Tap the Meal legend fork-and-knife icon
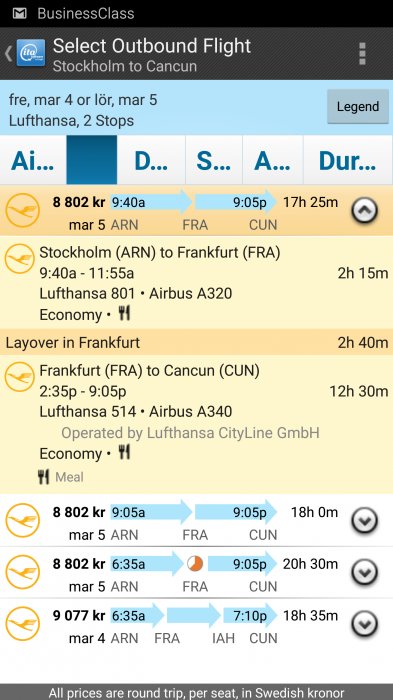The height and width of the screenshot is (700, 393). click(43, 477)
